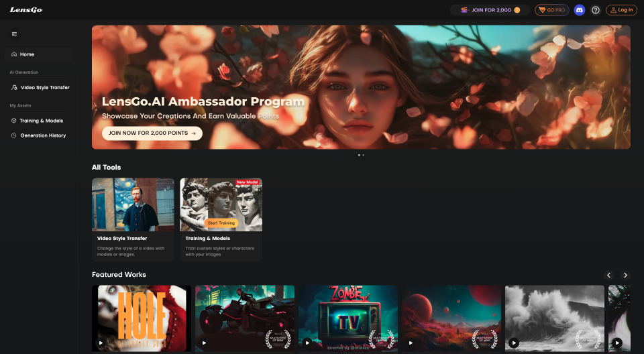Play the motorcycle featured video

[x=204, y=343]
